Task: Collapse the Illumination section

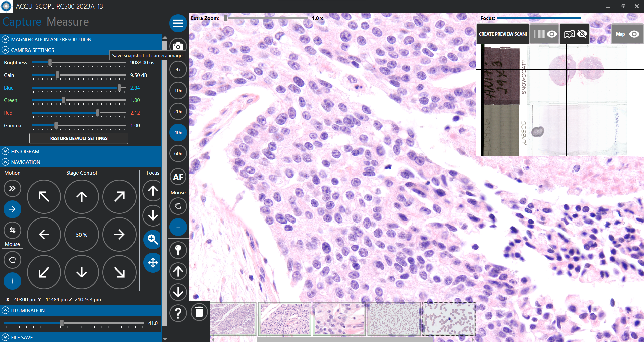Action: click(x=81, y=310)
